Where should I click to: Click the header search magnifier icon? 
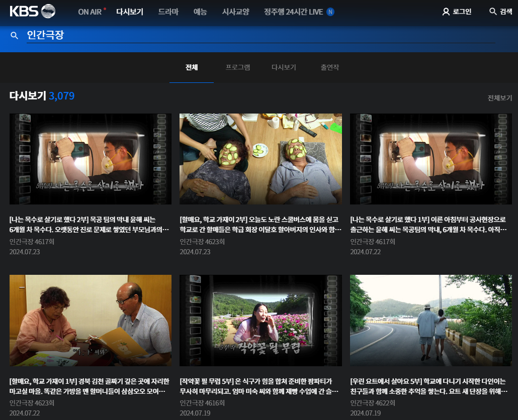pyautogui.click(x=492, y=12)
